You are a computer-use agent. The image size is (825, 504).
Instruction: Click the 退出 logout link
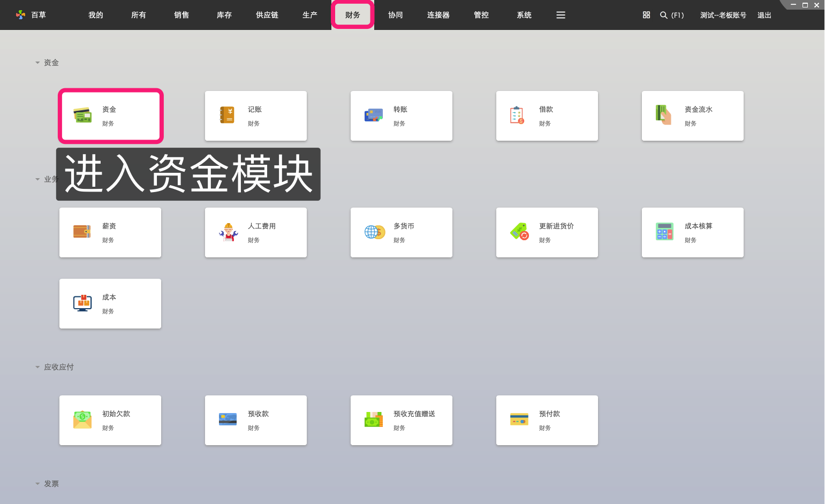(x=765, y=15)
